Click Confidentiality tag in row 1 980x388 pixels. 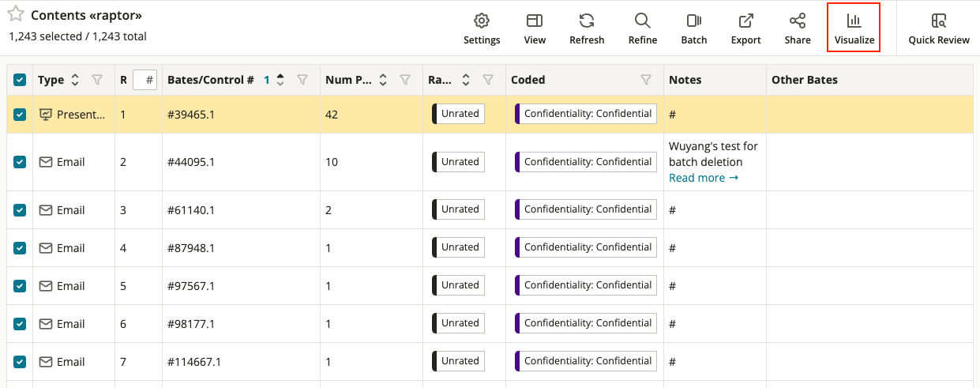(x=586, y=114)
